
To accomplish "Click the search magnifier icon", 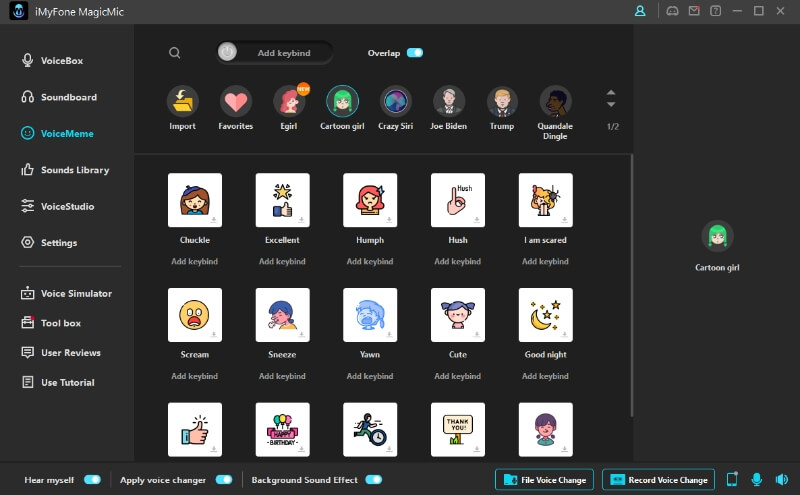I will [x=174, y=53].
